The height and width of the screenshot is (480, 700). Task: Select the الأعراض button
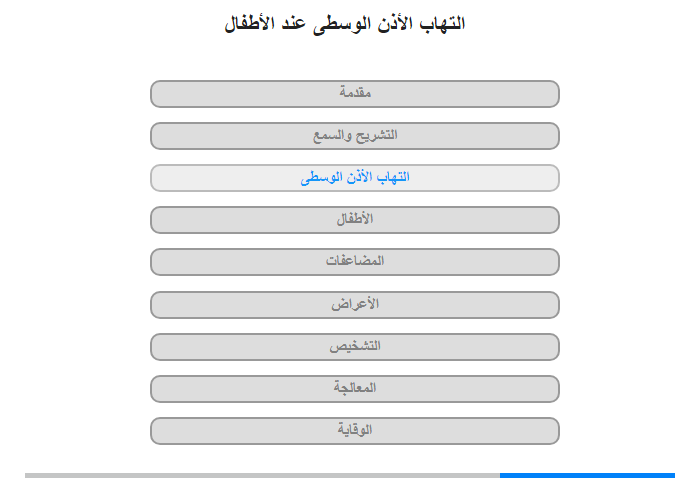click(355, 304)
